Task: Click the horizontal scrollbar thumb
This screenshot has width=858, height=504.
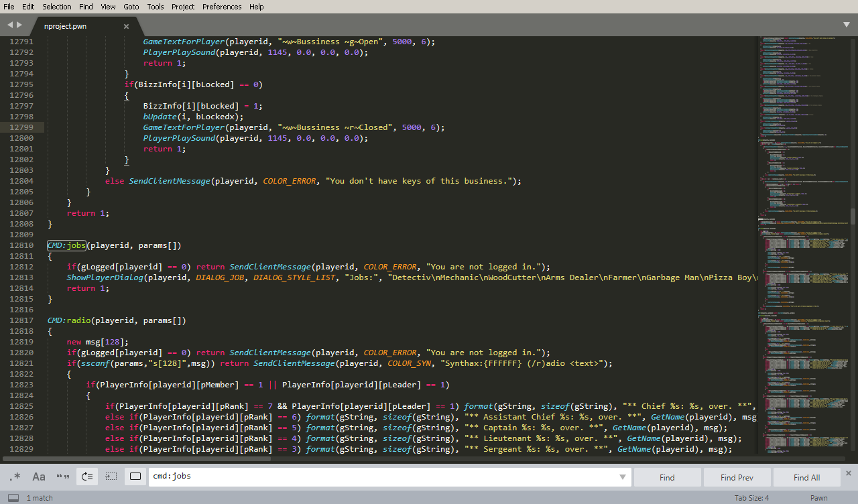Action: click(137, 459)
